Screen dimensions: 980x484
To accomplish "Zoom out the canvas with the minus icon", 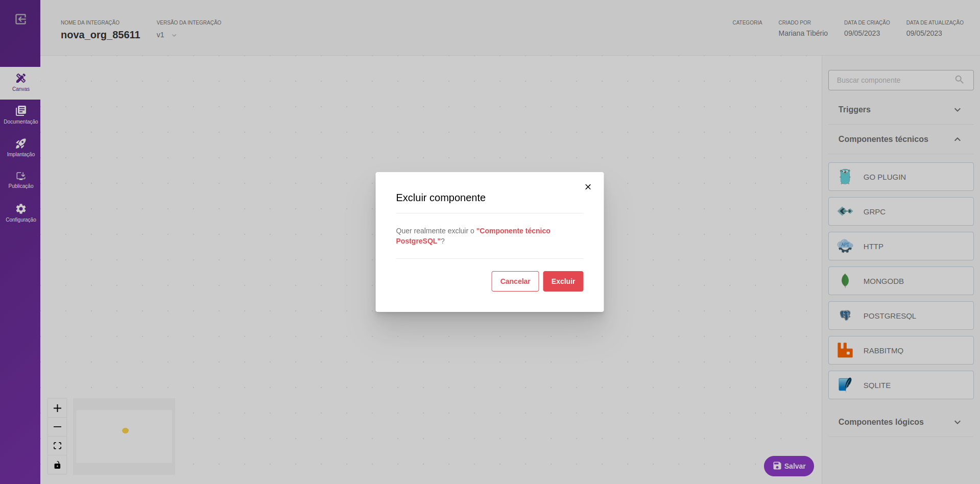I will (x=57, y=427).
